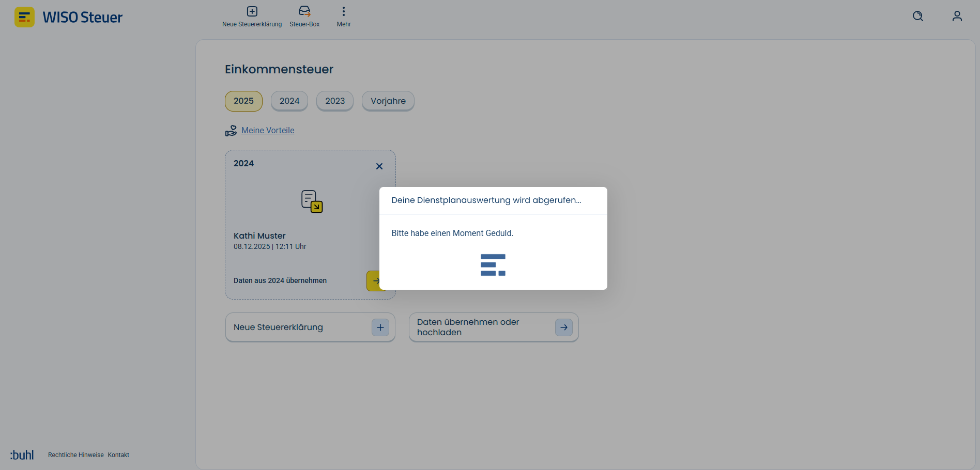Screen dimensions: 980x470
Task: Select the 2023 year tab
Action: [x=335, y=101]
